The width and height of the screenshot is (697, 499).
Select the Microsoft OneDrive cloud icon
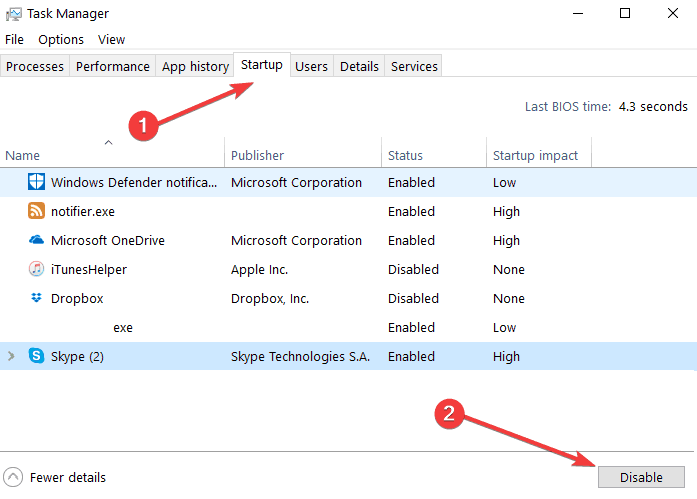tap(36, 241)
